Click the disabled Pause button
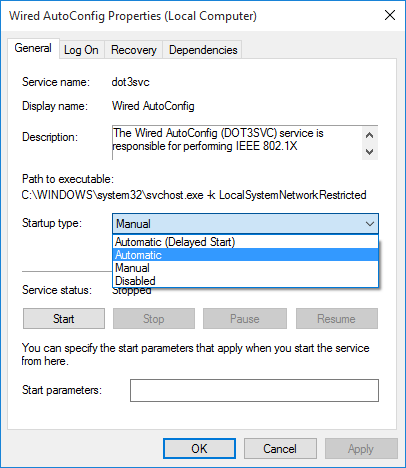406x468 pixels. click(245, 319)
